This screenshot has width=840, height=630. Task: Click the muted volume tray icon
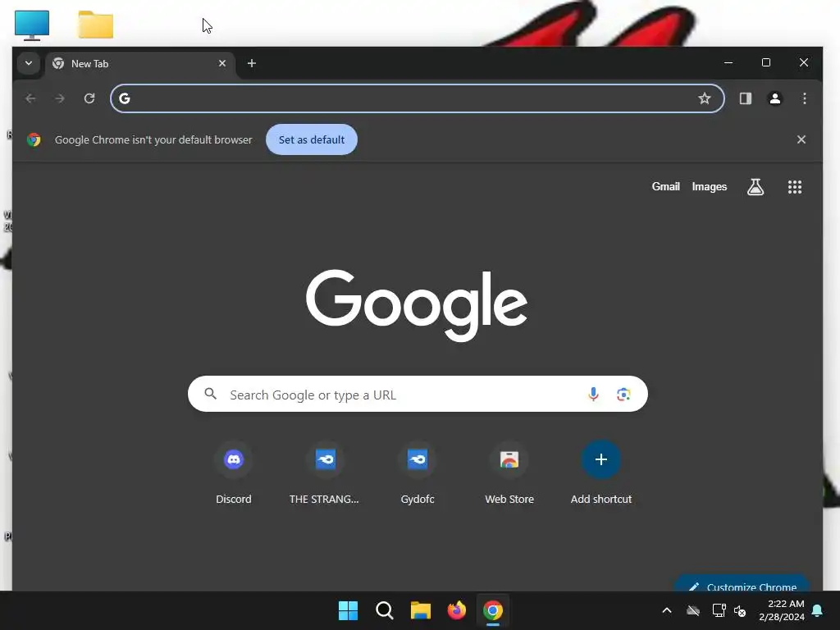pyautogui.click(x=740, y=610)
